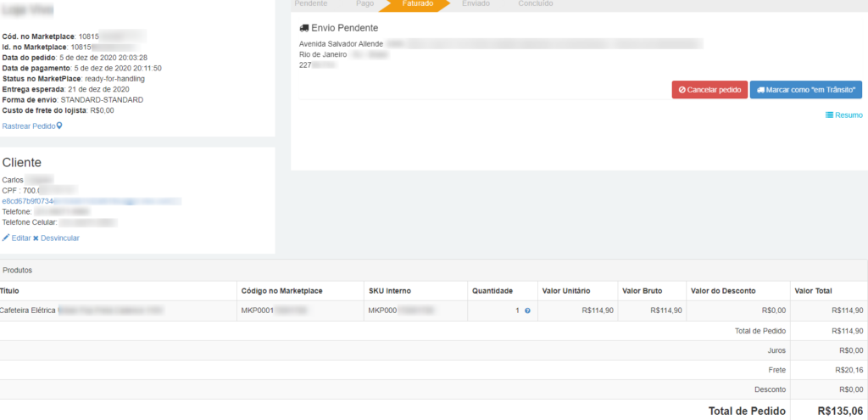Open the Concluído status step
Viewport: 868px width, 420px height.
535,4
